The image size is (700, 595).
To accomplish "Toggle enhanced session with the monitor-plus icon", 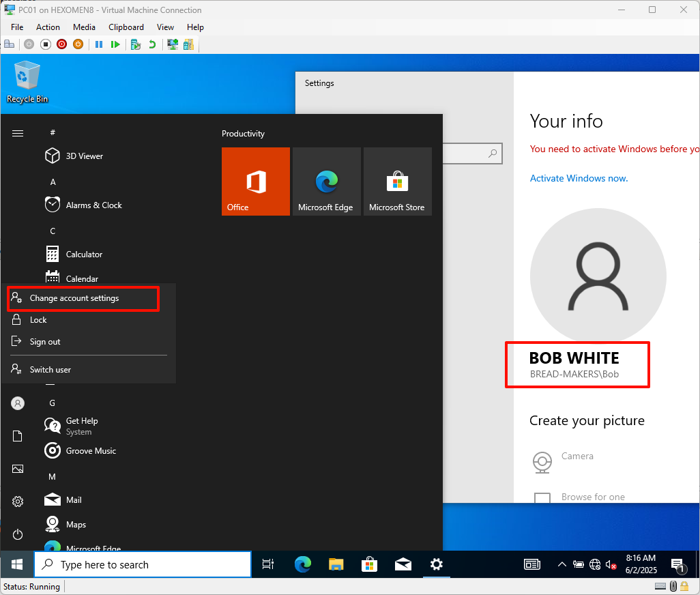I will coord(173,44).
